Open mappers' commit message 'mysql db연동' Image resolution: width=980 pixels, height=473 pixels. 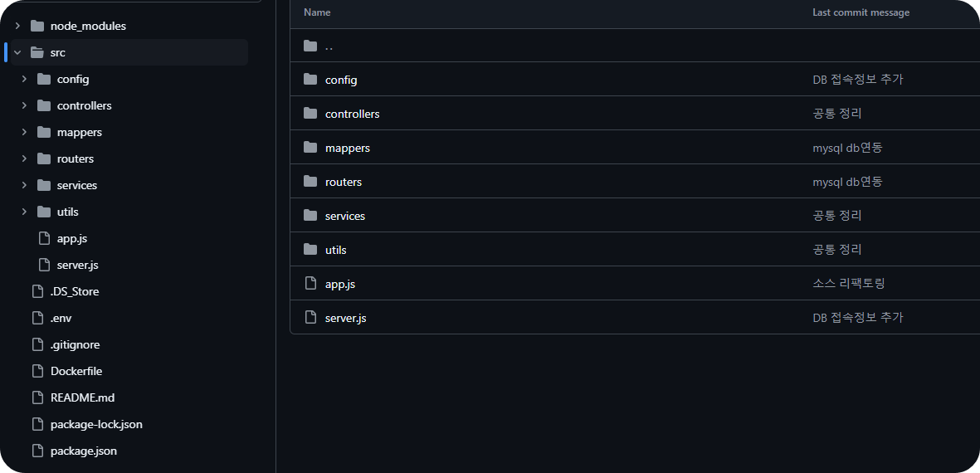pos(847,148)
